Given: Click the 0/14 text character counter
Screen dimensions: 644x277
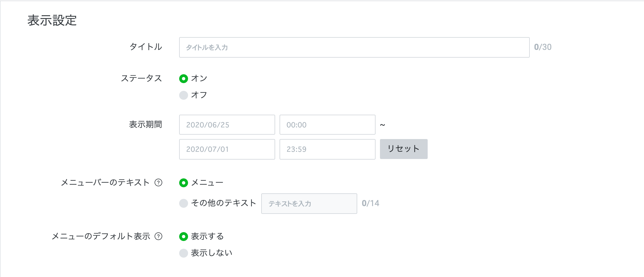Looking at the screenshot, I should (x=371, y=203).
